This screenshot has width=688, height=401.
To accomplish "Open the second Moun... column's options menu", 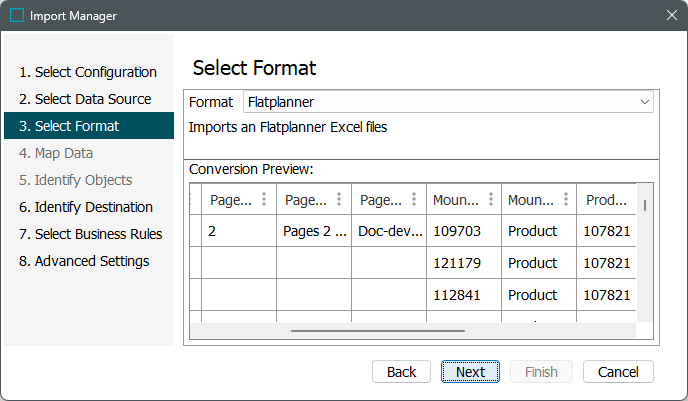I will pyautogui.click(x=565, y=199).
